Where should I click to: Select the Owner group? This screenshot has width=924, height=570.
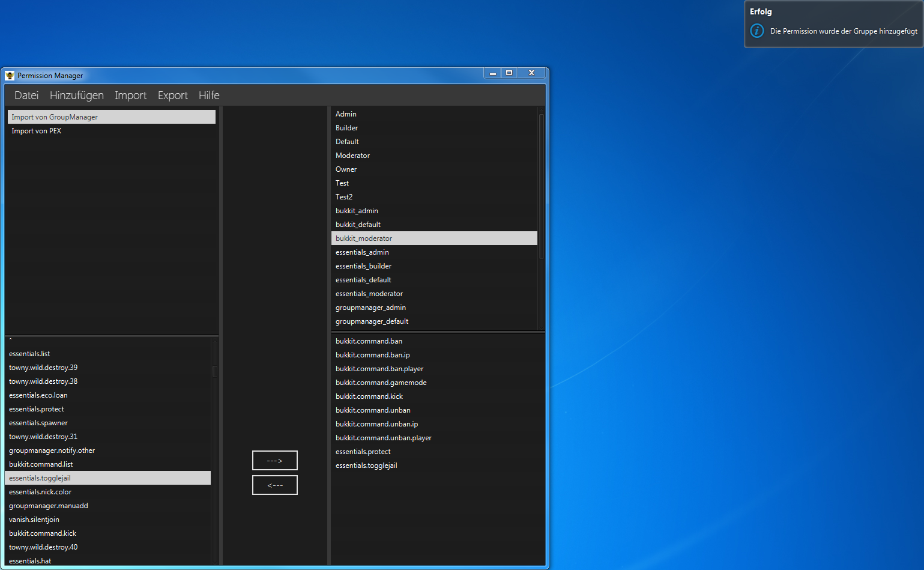(x=434, y=169)
